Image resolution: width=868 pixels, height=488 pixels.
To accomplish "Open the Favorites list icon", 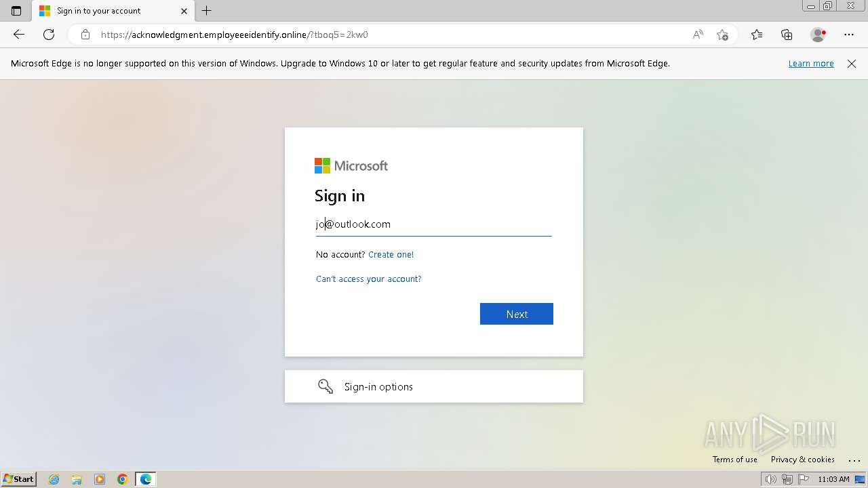I will click(757, 35).
